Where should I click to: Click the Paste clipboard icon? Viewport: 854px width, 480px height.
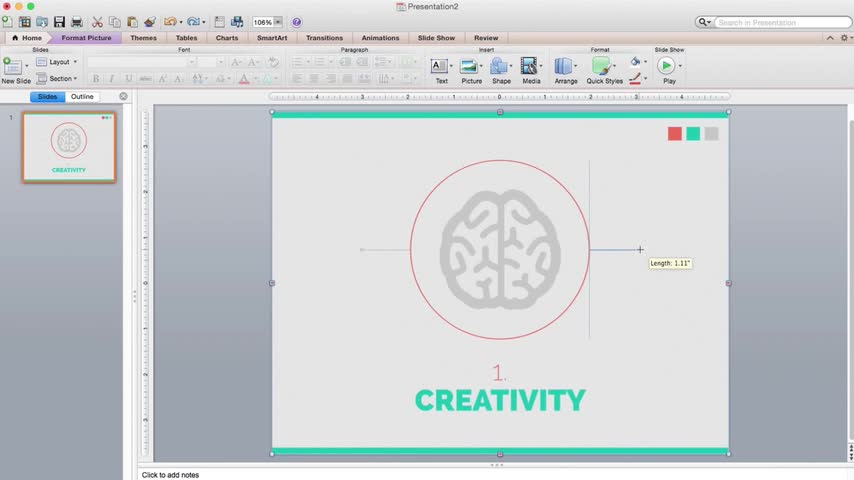coord(132,22)
